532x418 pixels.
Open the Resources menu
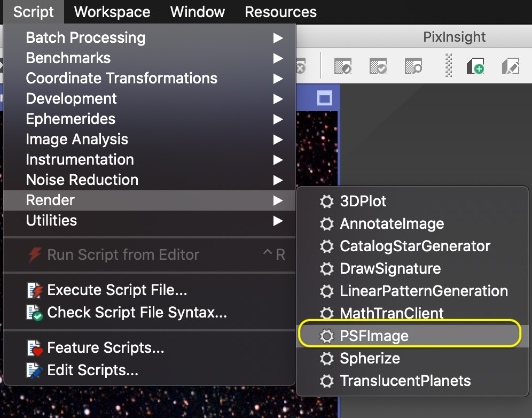click(280, 12)
